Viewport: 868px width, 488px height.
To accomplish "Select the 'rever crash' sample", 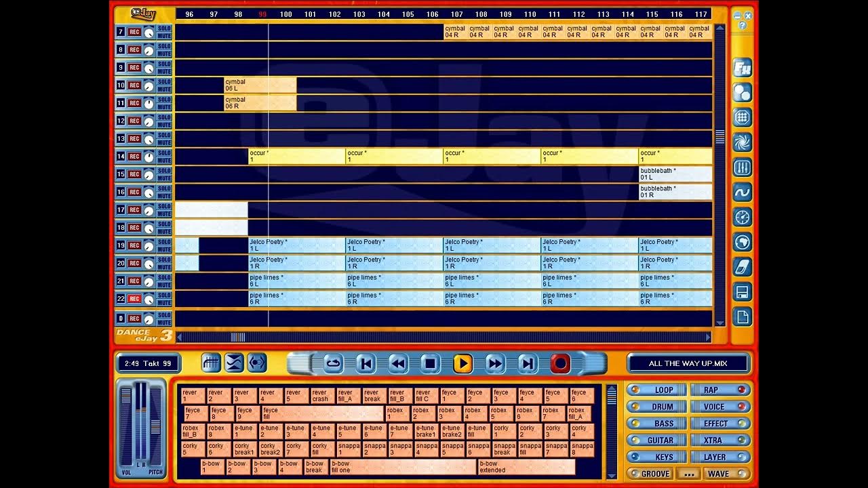I will 323,396.
